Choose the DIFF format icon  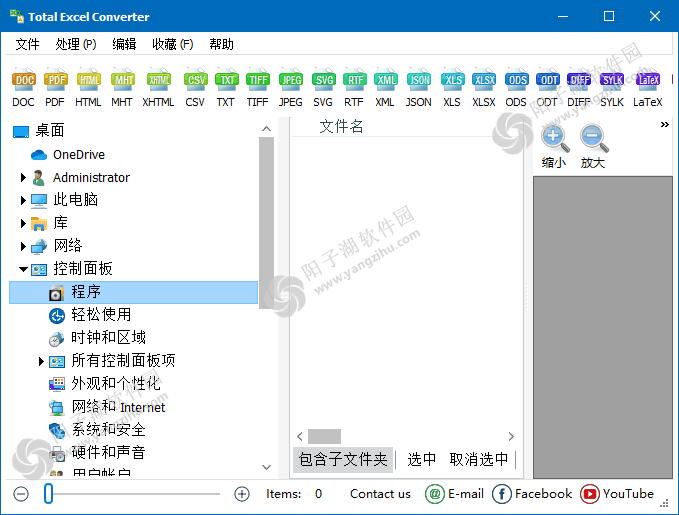[x=579, y=80]
